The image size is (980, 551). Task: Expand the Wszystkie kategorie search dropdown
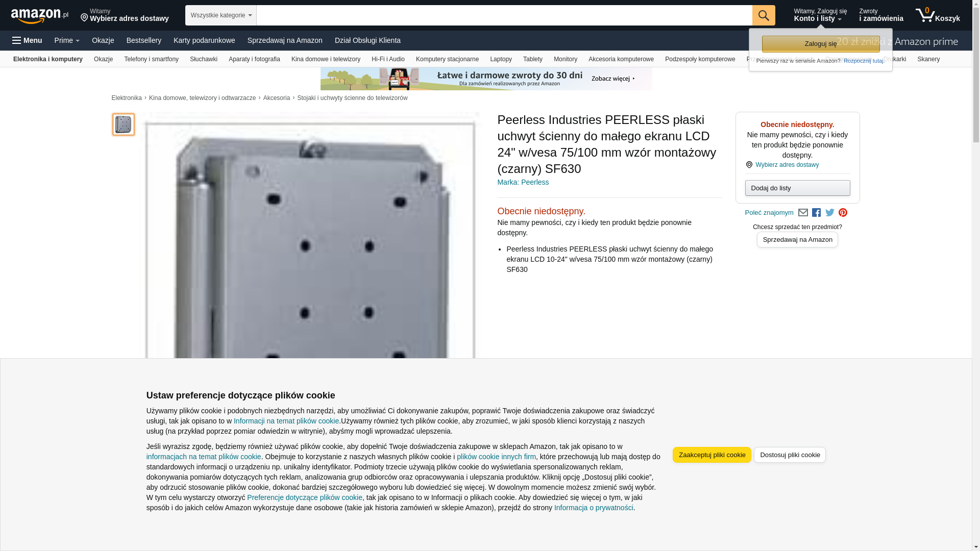(x=221, y=15)
